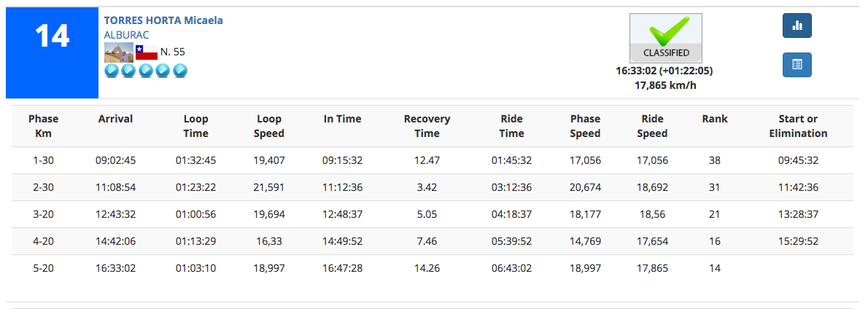Open TORRES HORTA Micaela rider profile
The image size is (868, 309).
point(163,20)
